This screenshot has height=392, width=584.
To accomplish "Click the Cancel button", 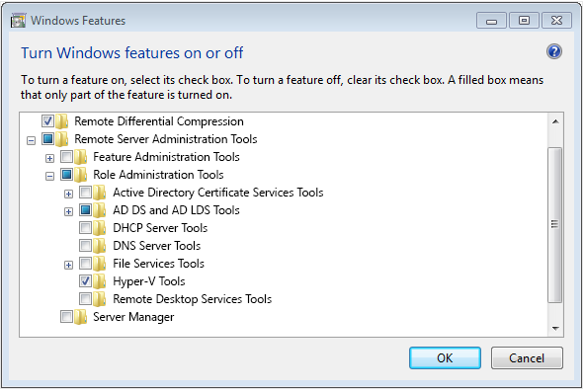I will point(527,358).
